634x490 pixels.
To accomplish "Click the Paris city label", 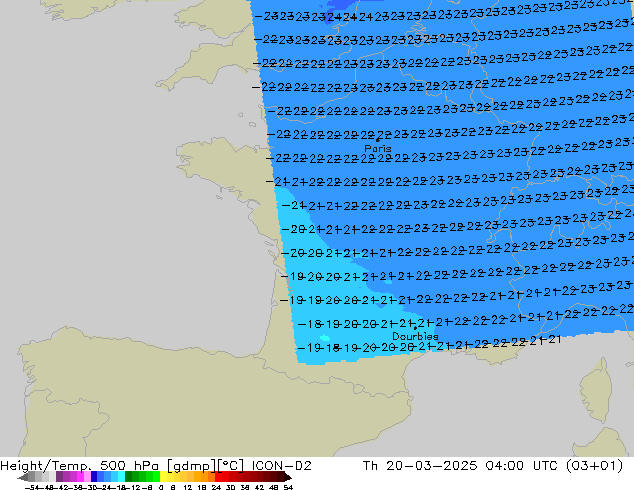I will [x=378, y=148].
